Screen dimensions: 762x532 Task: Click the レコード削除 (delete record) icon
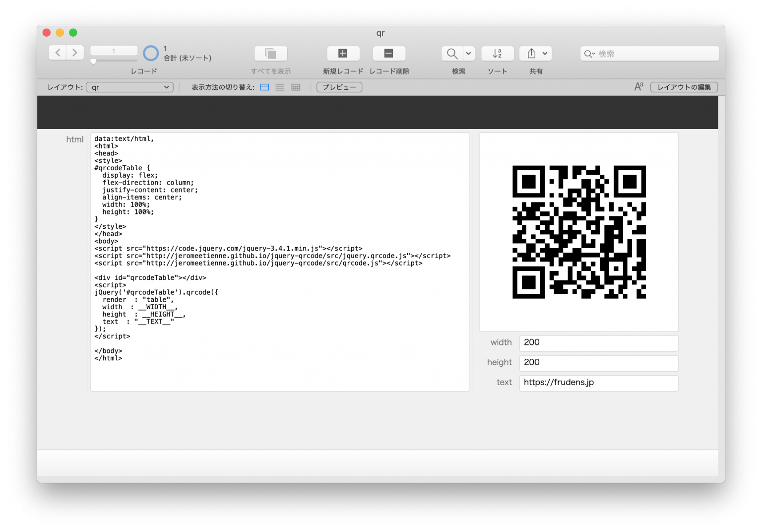[389, 53]
